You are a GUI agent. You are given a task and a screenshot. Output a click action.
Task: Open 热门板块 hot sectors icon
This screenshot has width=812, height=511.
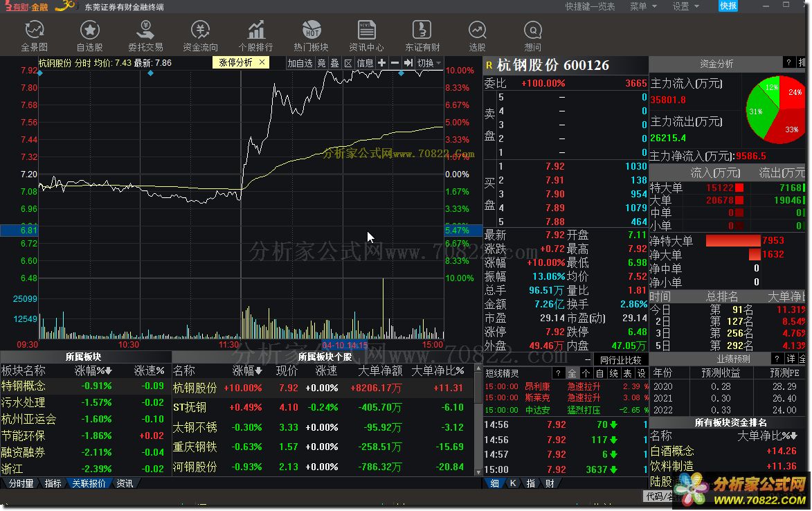[x=312, y=36]
